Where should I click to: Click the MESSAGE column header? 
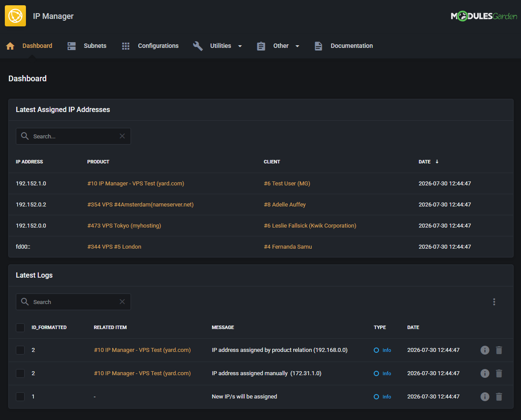tap(222, 327)
